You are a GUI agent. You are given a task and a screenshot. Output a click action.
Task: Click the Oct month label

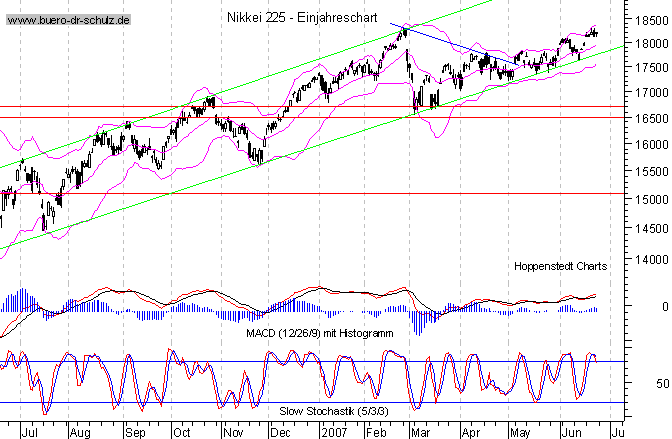coord(182,432)
